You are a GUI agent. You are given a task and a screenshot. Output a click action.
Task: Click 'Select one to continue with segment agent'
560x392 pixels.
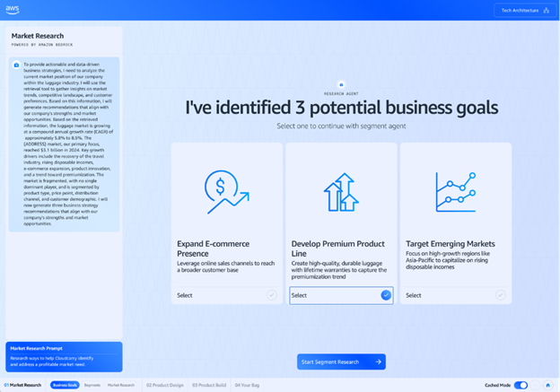tap(341, 126)
